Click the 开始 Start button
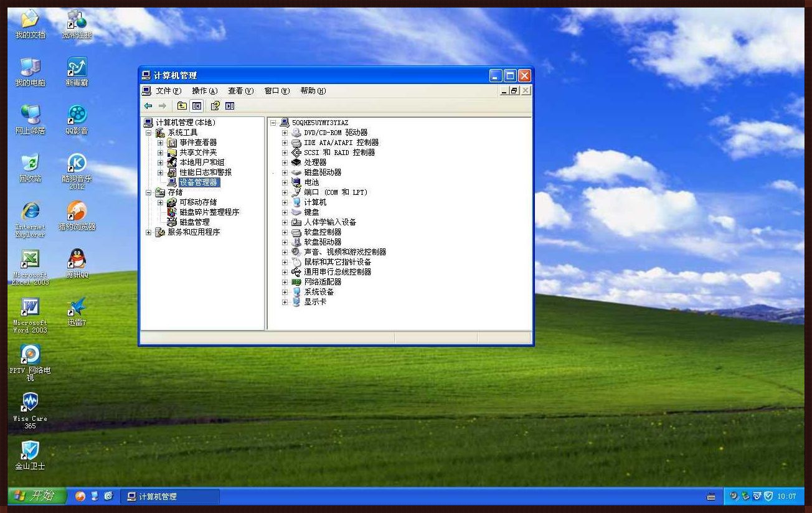This screenshot has width=812, height=513. 36,496
